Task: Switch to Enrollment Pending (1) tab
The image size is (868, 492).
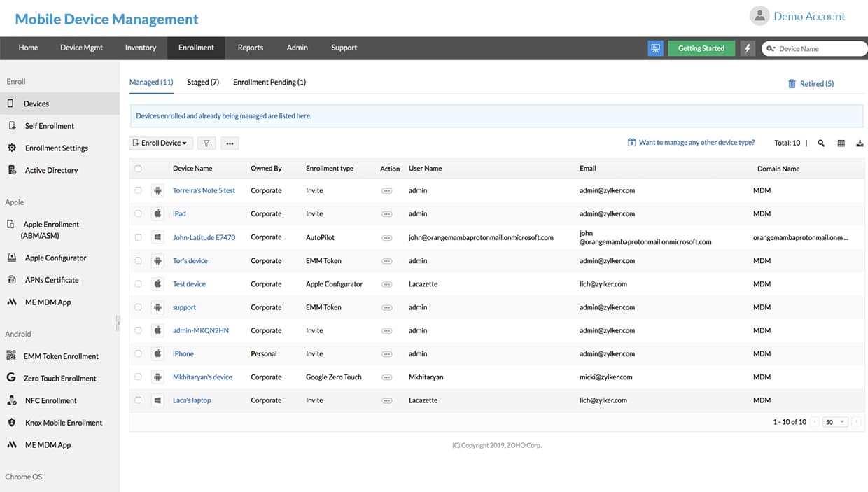Action: tap(269, 83)
